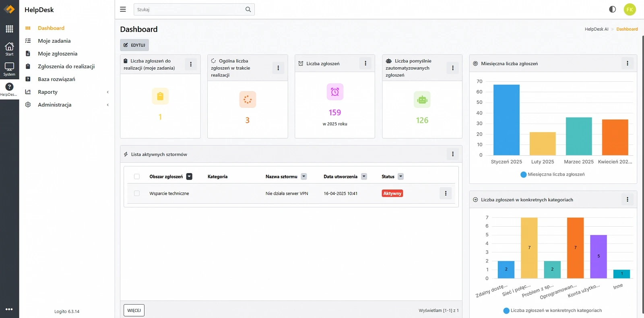This screenshot has height=318, width=644.
Task: Click the purple Konta użytko... bar
Action: (x=599, y=256)
